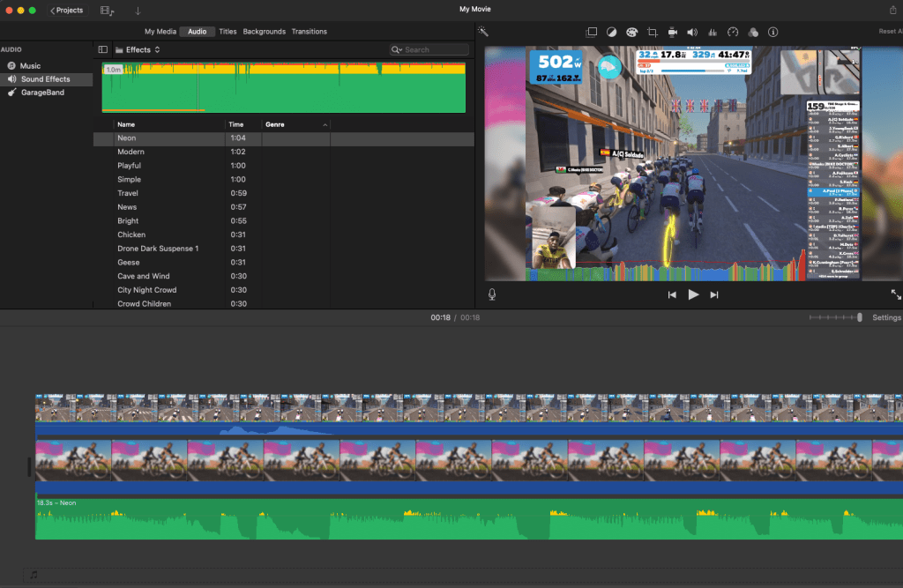
Task: Toggle the browser sidebar panel button
Action: (103, 50)
